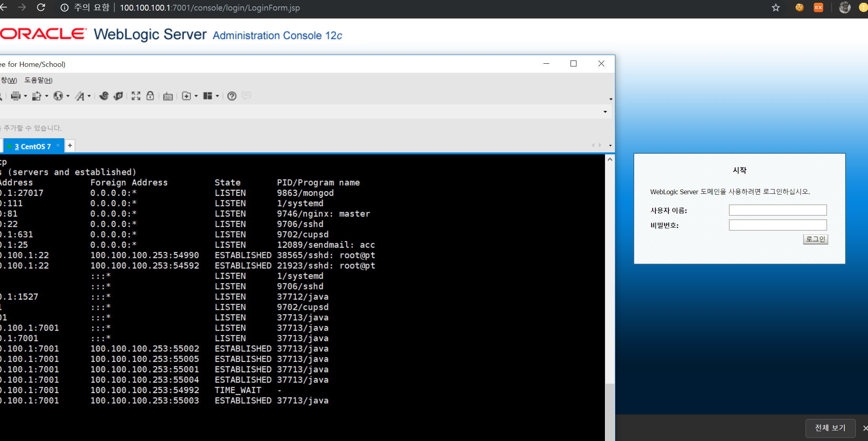The height and width of the screenshot is (441, 868).
Task: Click into the 사용자 이름 username field
Action: (778, 210)
